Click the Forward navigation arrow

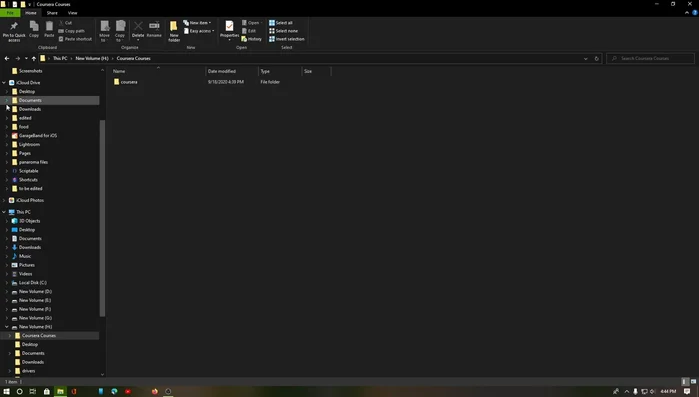17,58
